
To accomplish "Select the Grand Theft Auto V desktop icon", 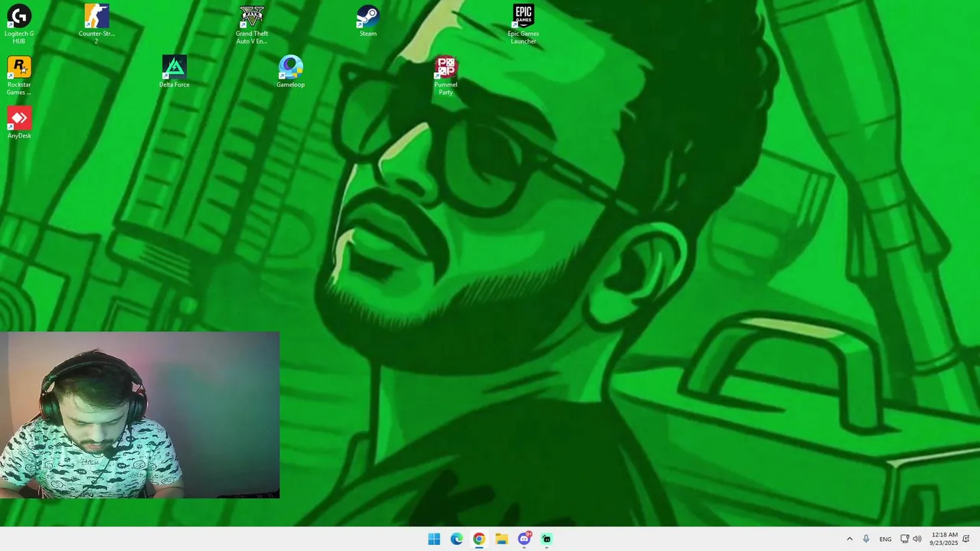I will click(252, 24).
